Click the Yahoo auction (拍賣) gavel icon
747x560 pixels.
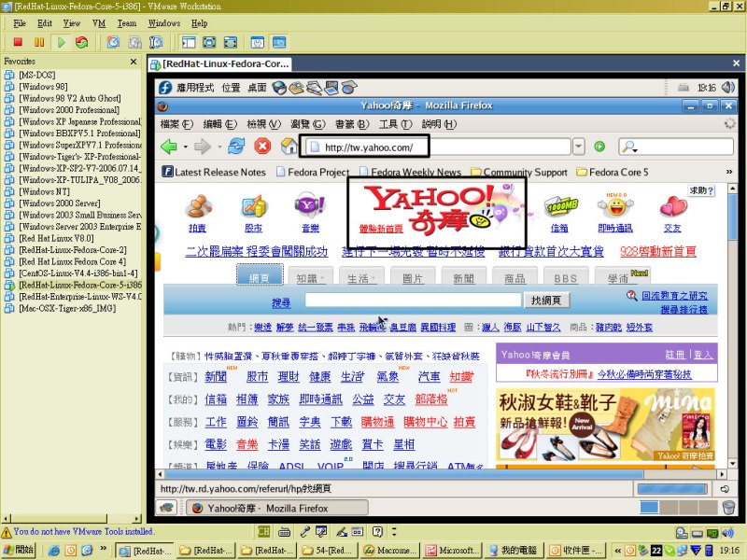pyautogui.click(x=198, y=206)
